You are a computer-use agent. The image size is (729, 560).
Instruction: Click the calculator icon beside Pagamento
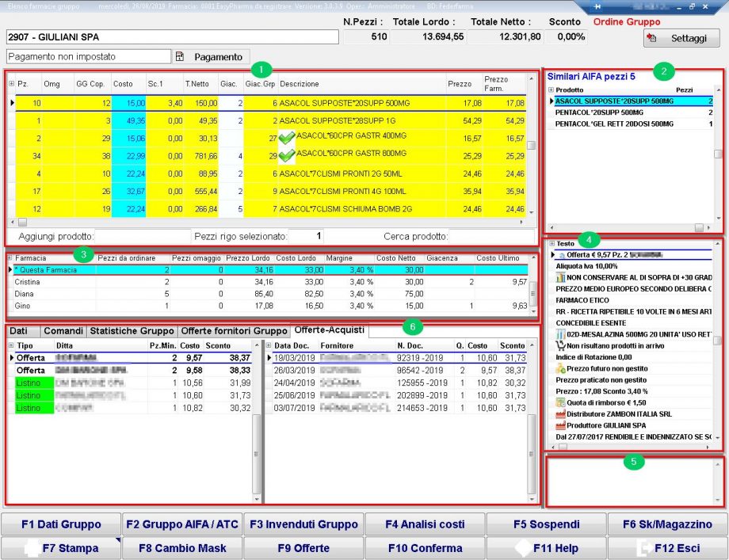click(181, 57)
